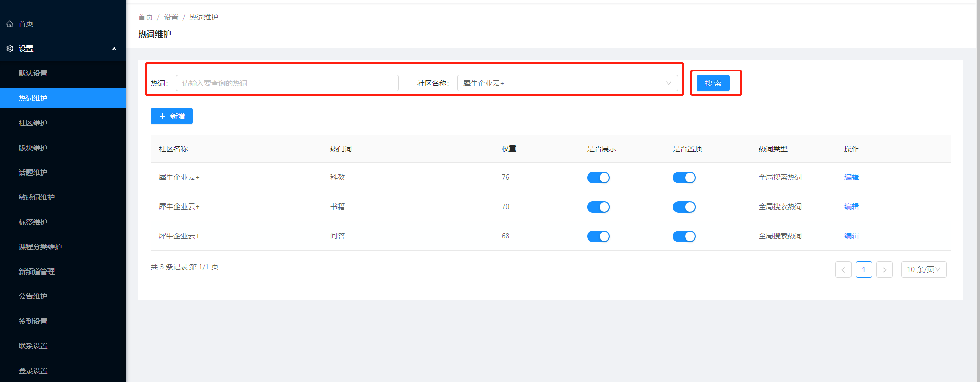Click the 搜索 button
Image resolution: width=980 pixels, height=382 pixels.
coord(713,83)
